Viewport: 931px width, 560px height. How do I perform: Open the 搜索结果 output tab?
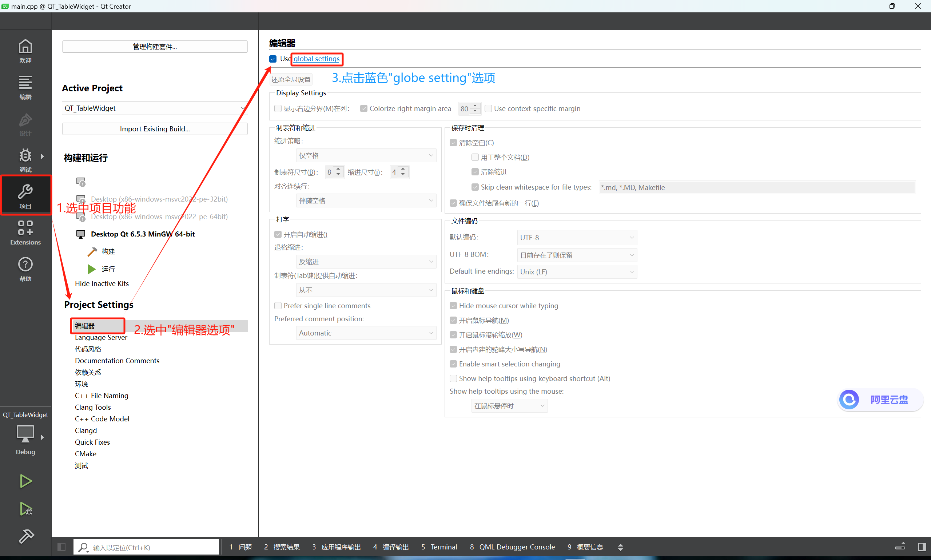(282, 547)
